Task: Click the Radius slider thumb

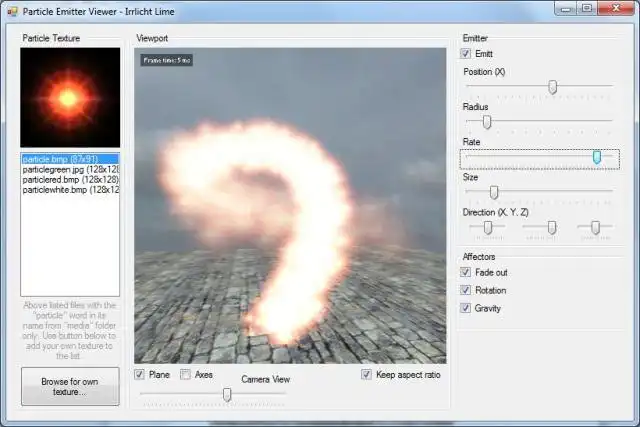Action: point(487,122)
